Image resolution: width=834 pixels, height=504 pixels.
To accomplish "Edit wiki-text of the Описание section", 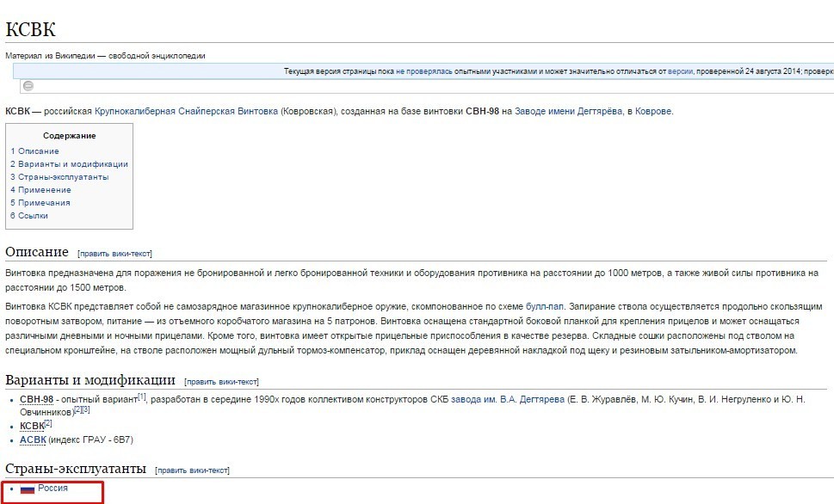I will tap(114, 254).
